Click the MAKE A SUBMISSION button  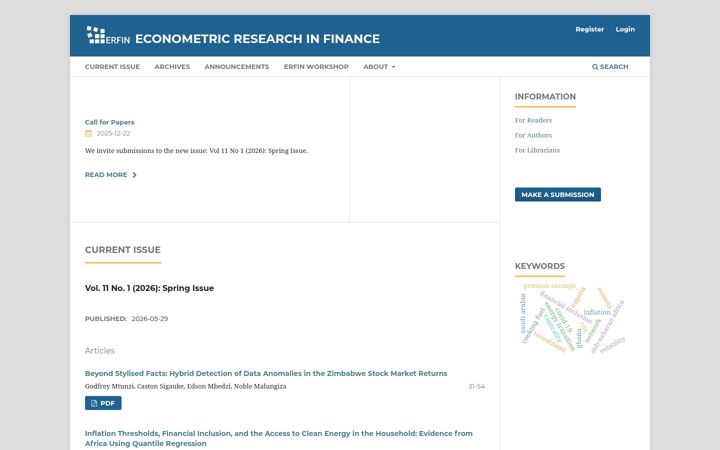558,195
